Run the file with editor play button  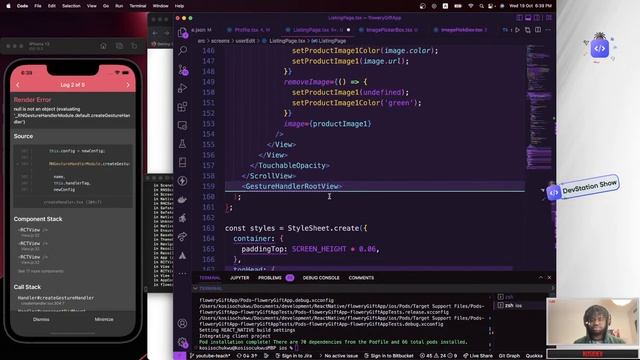[x=518, y=30]
